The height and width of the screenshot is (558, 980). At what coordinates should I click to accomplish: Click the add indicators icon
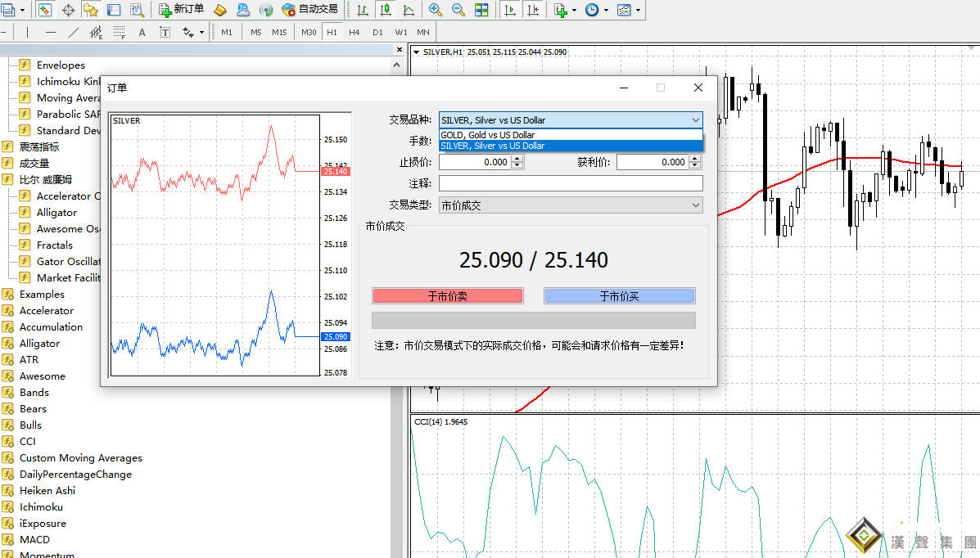pos(560,10)
